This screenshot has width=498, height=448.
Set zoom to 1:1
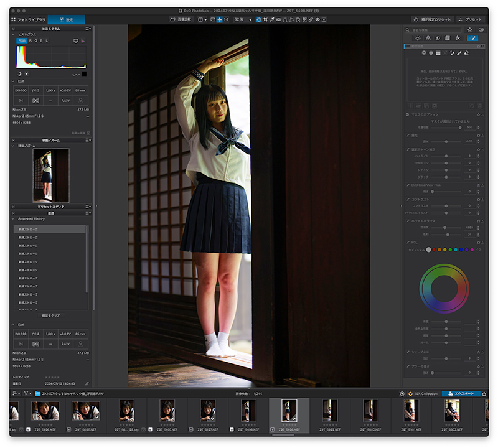226,20
